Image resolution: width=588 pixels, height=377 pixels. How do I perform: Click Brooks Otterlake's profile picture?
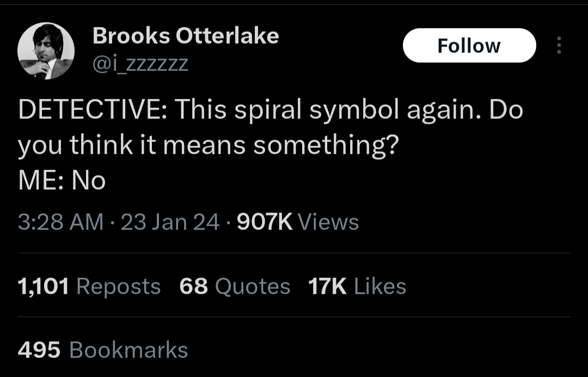46,51
